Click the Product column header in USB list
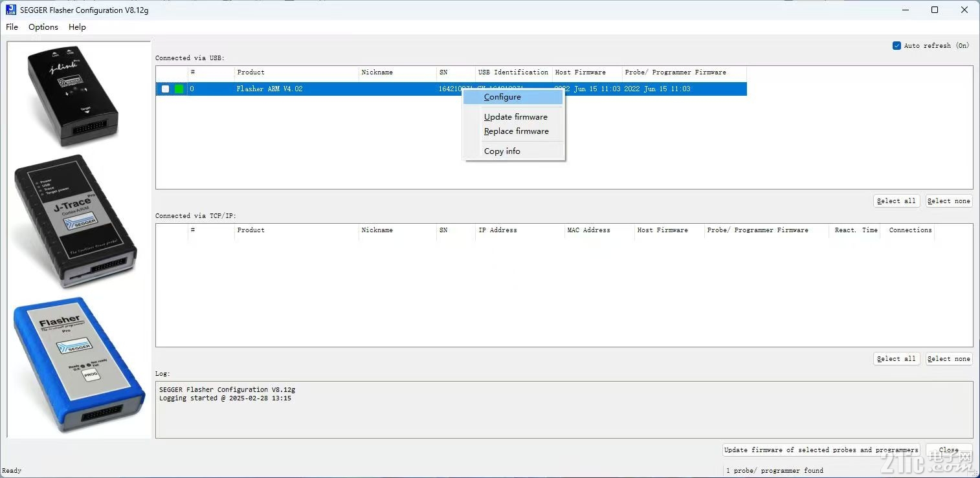Viewport: 980px width, 478px height. click(296, 72)
